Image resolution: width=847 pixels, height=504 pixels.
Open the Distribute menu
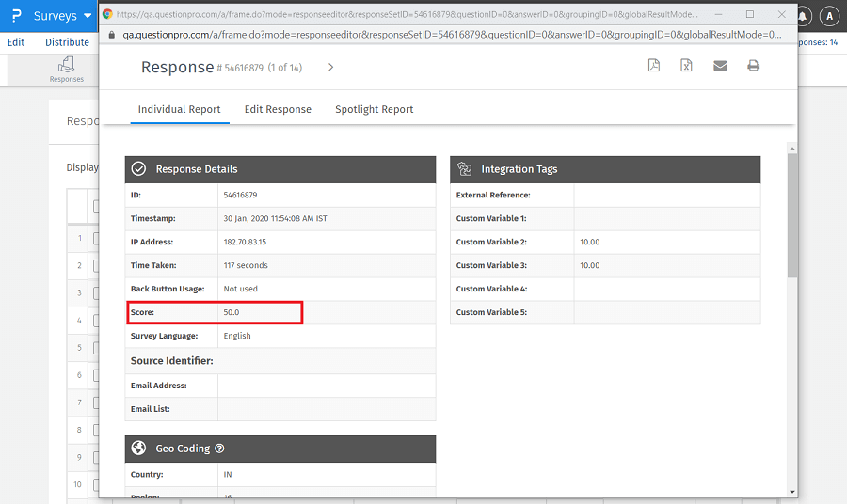(67, 42)
